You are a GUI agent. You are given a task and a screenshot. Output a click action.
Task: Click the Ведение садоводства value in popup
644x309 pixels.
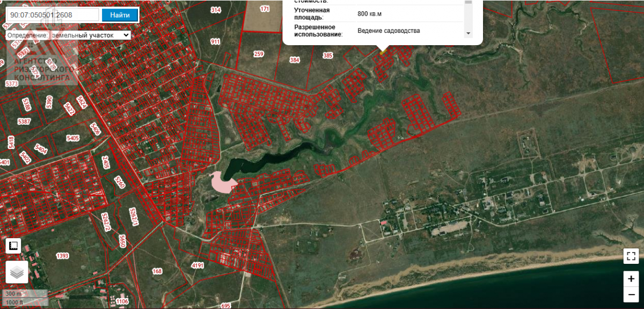click(389, 31)
